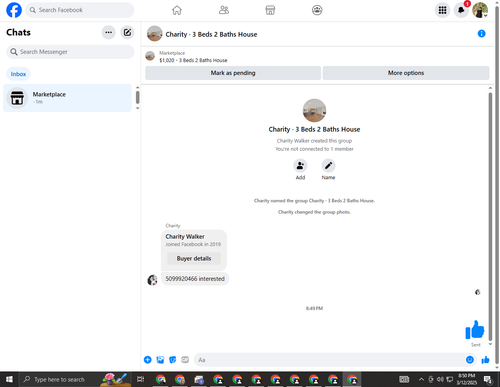Open the Windows Start menu
The image size is (500, 387).
pyautogui.click(x=9, y=379)
